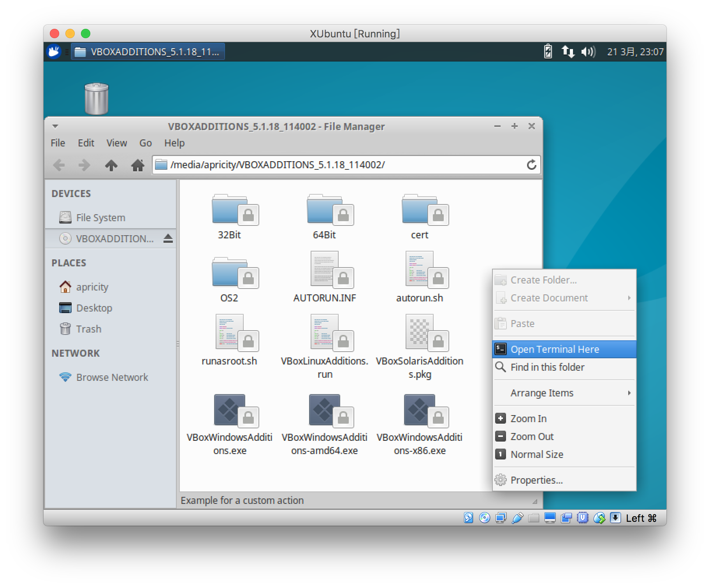Eject the VBOXADDITIONS disc
This screenshot has height=588, width=710.
point(168,238)
